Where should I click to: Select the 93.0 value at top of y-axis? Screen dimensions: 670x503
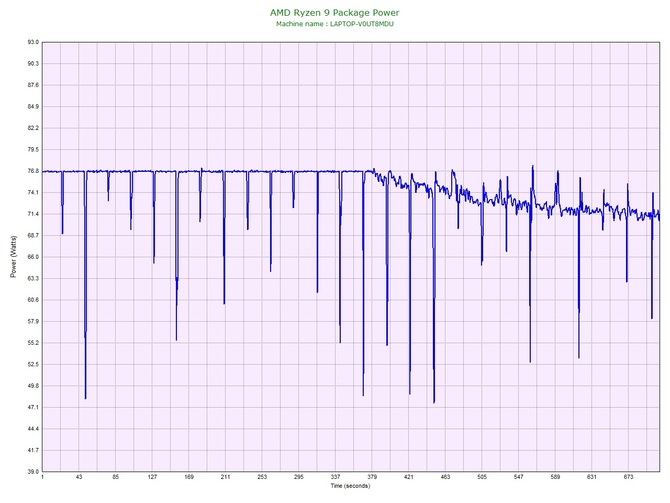(x=32, y=43)
